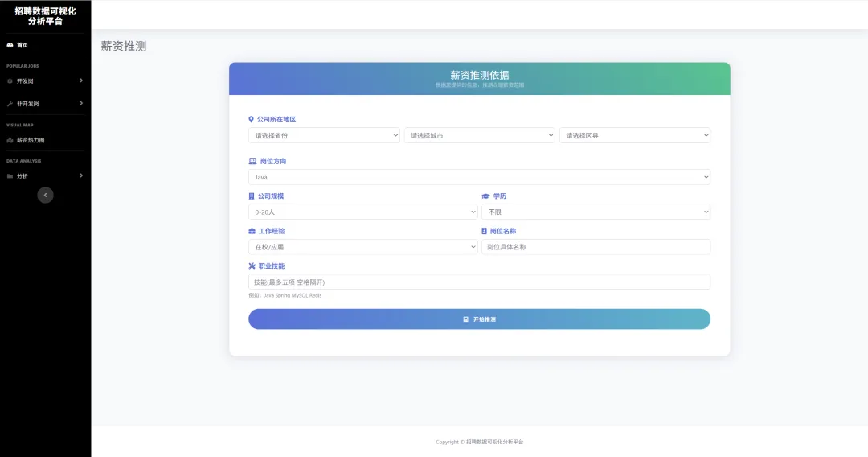
Task: Click the location pin icon beside 公司所在地区
Action: [251, 119]
